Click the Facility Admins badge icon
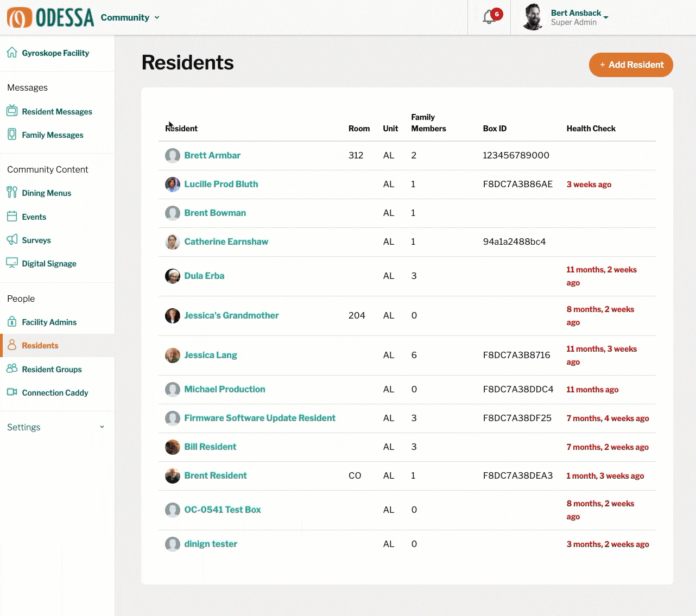The width and height of the screenshot is (696, 616). click(12, 321)
